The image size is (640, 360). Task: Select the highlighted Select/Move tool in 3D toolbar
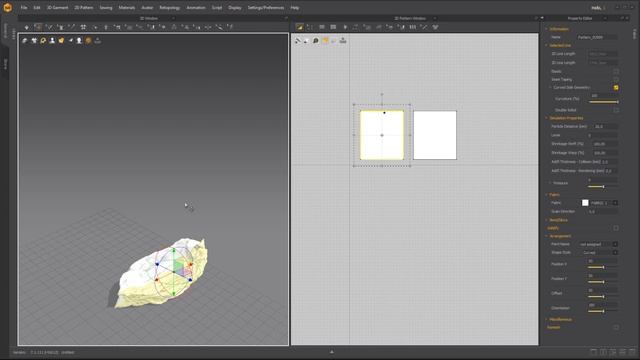(x=38, y=27)
